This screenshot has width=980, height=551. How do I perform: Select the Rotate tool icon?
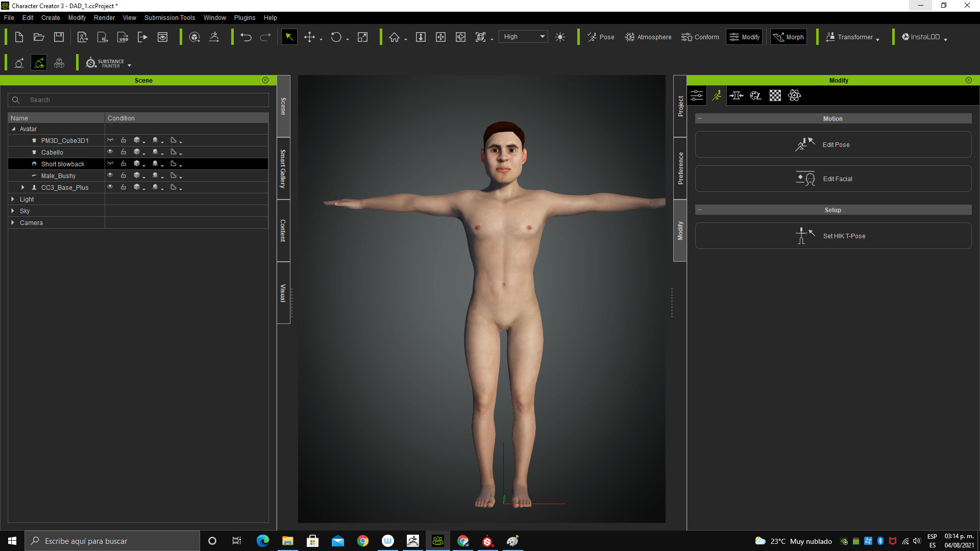click(x=336, y=37)
